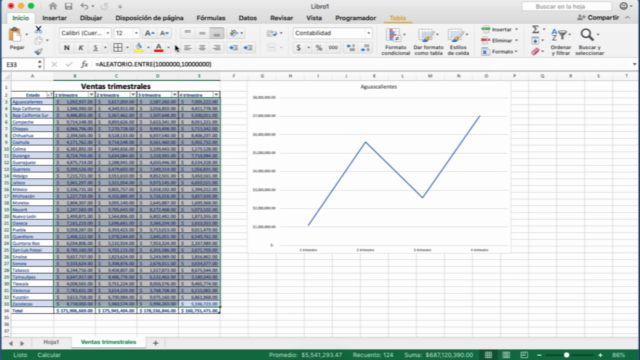Screen dimensions: 640x360
Task: Click the Home icon in title bar
Action: (53, 6)
